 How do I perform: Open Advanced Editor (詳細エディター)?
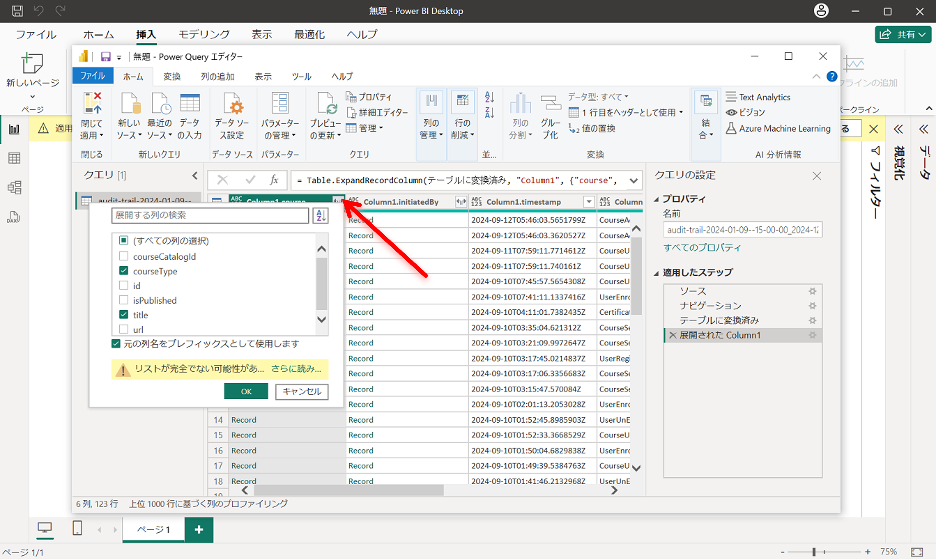pos(377,112)
